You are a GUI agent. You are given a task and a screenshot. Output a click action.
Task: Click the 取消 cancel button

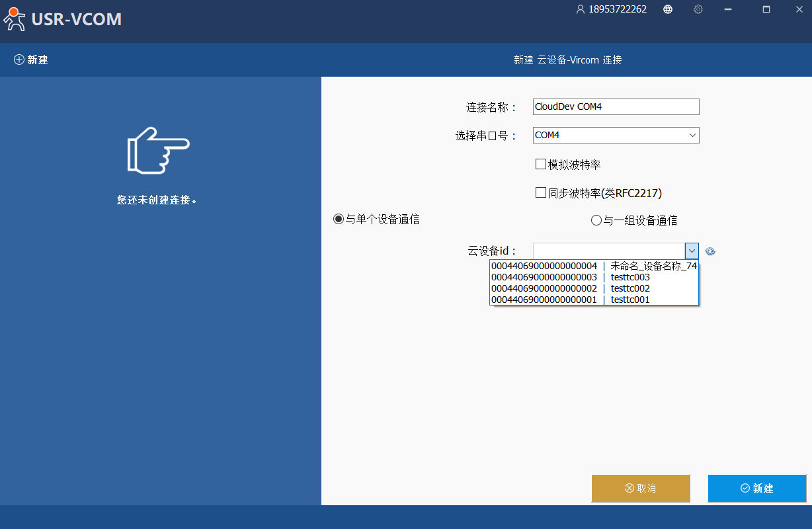click(641, 489)
